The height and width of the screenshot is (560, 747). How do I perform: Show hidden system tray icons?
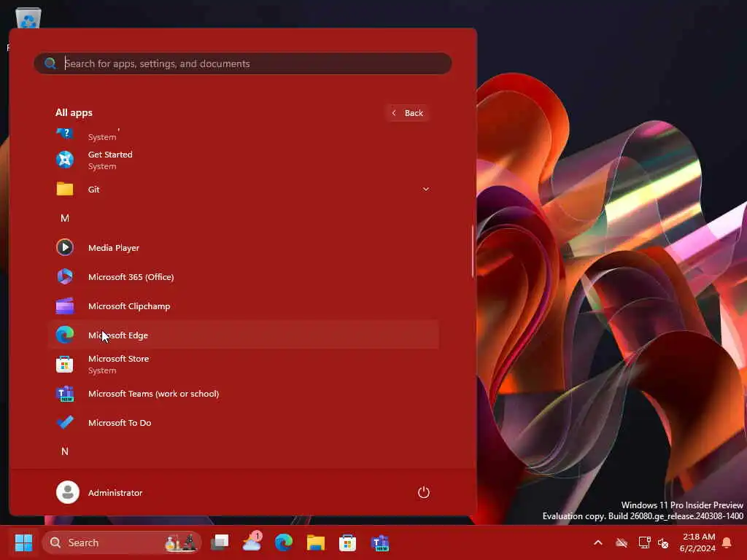598,542
